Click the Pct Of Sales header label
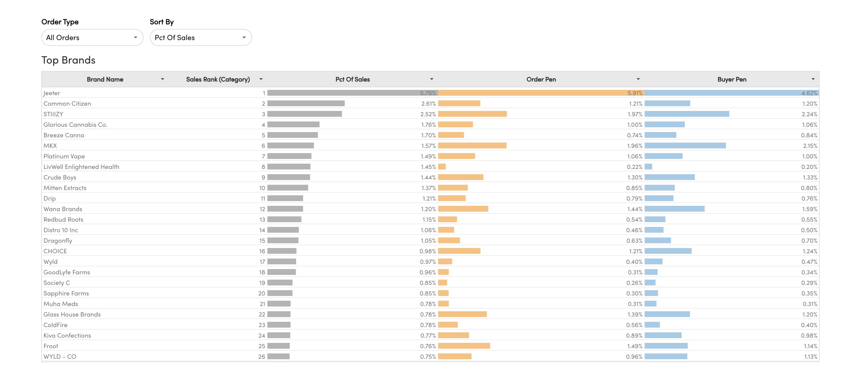The height and width of the screenshot is (379, 868). [352, 79]
